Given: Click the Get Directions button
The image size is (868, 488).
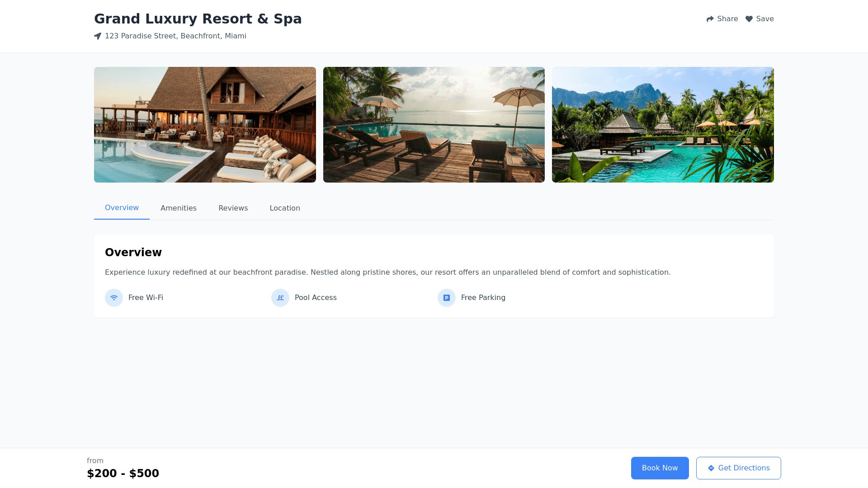Looking at the screenshot, I should point(739,468).
